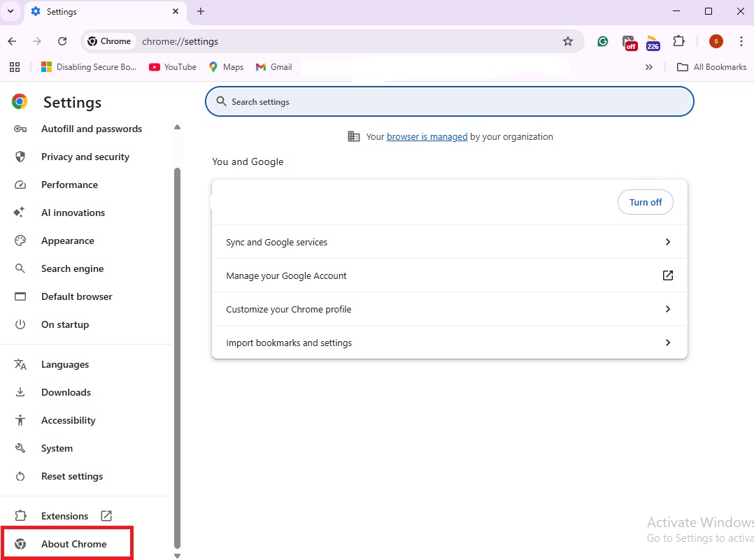
Task: Open the All Bookmarks folder
Action: (x=712, y=67)
